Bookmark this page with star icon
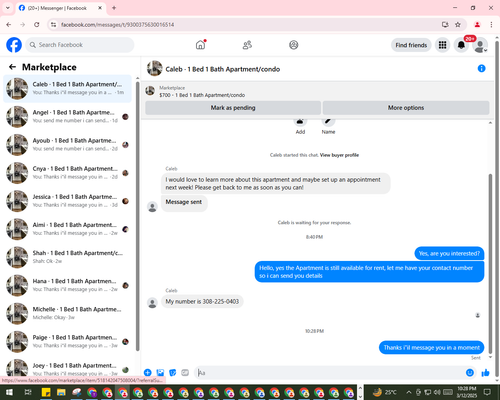 (458, 24)
